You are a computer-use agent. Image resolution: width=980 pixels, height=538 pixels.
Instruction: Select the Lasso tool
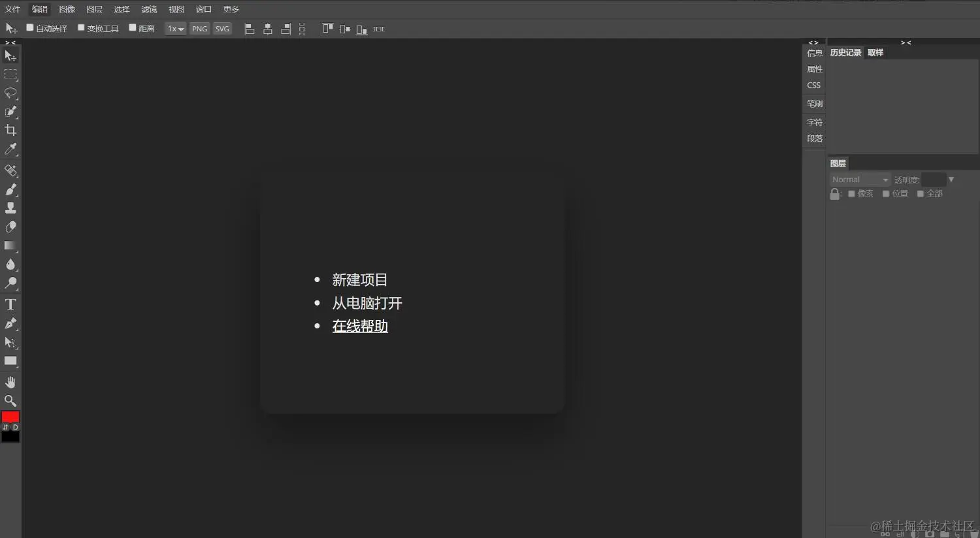pyautogui.click(x=10, y=93)
